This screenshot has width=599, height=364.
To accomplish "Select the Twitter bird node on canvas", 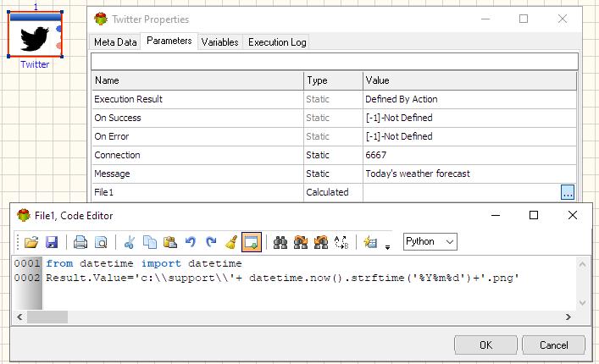I will coord(35,35).
